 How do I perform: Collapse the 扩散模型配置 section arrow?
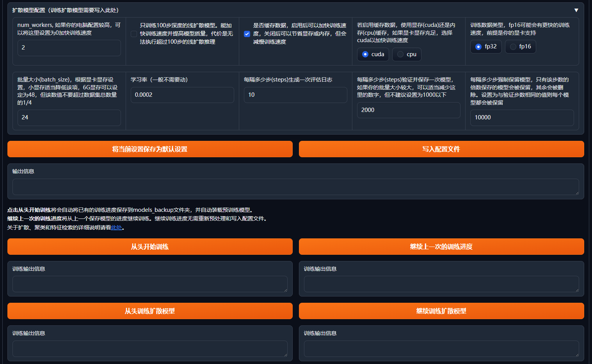(576, 10)
